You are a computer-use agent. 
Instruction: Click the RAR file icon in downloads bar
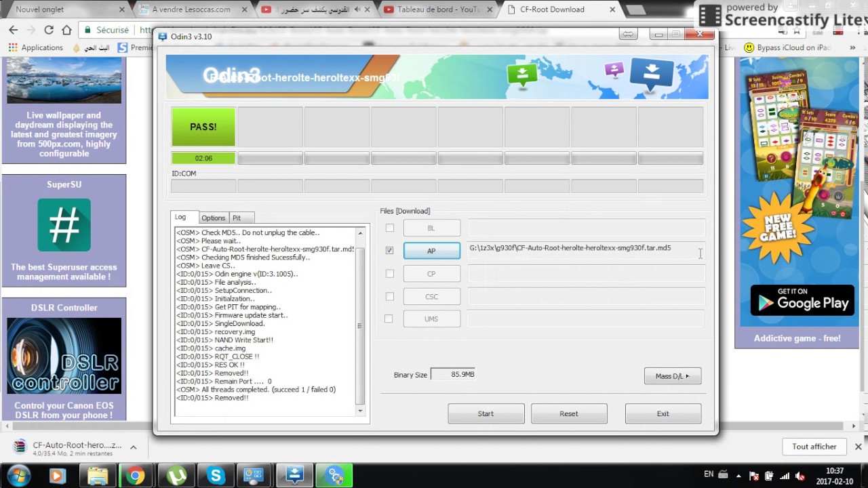pos(20,447)
